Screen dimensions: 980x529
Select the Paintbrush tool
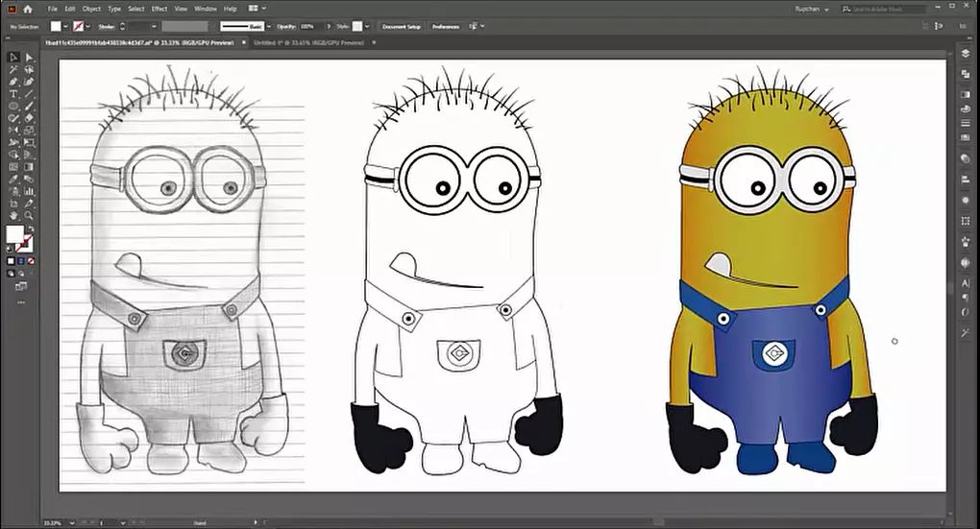point(29,106)
